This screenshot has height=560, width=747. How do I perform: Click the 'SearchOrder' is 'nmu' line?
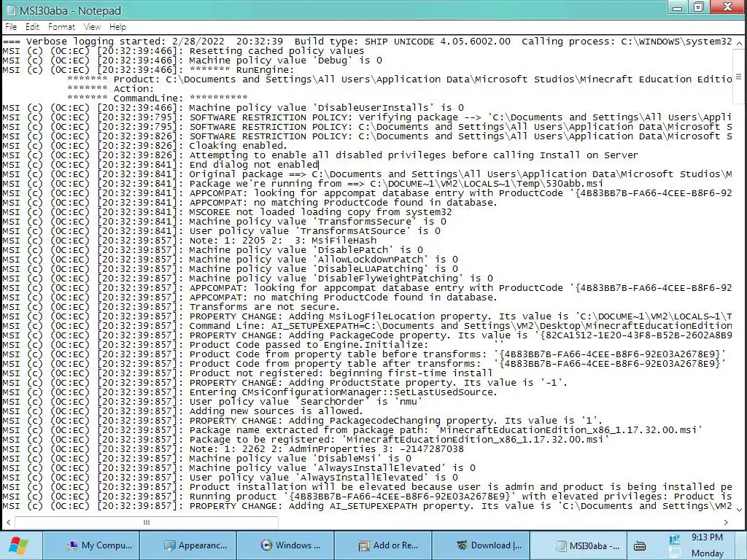pos(212,402)
